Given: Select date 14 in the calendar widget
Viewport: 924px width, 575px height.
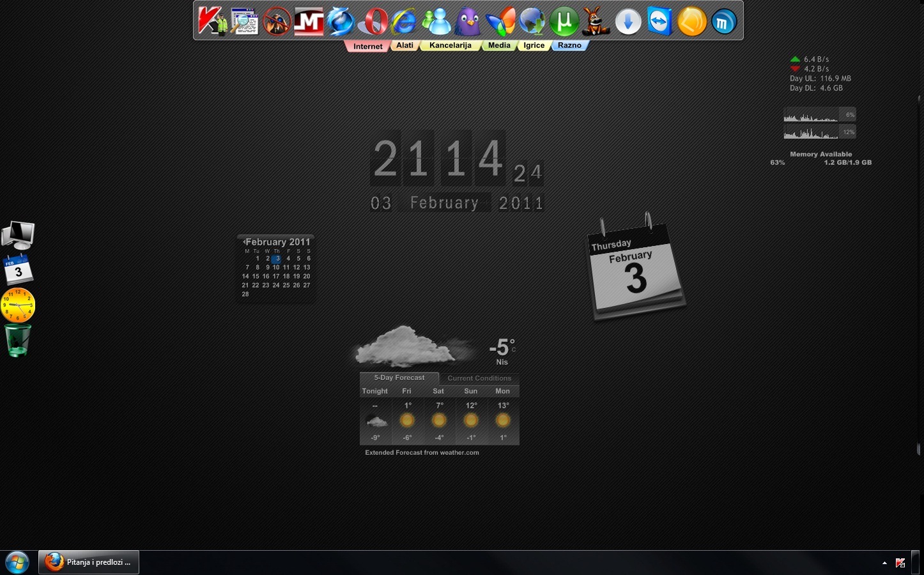Looking at the screenshot, I should pos(245,276).
